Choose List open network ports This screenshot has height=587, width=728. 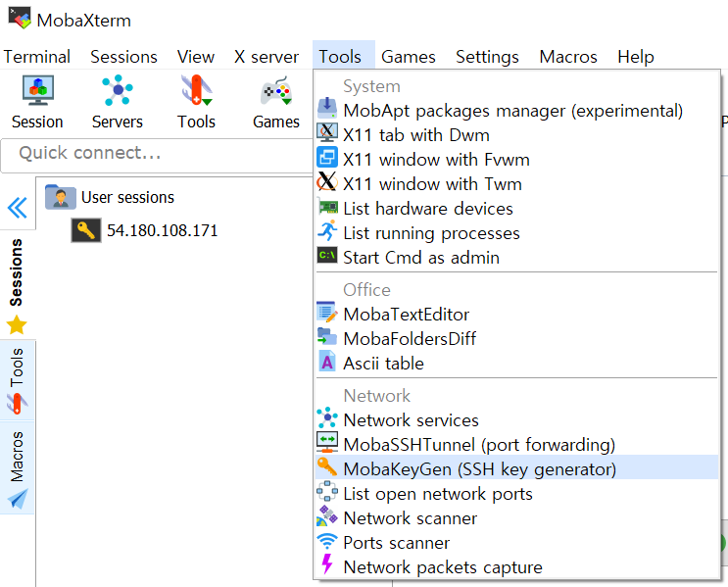pyautogui.click(x=516, y=494)
